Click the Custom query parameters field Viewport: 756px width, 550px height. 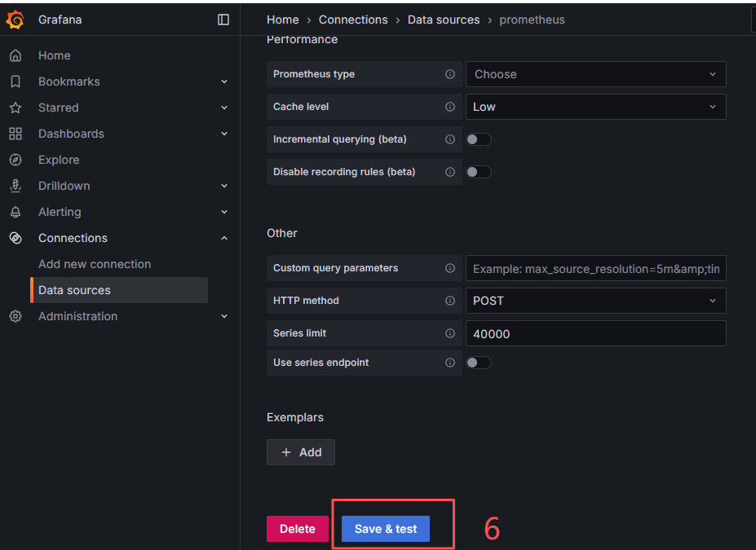[x=595, y=268]
